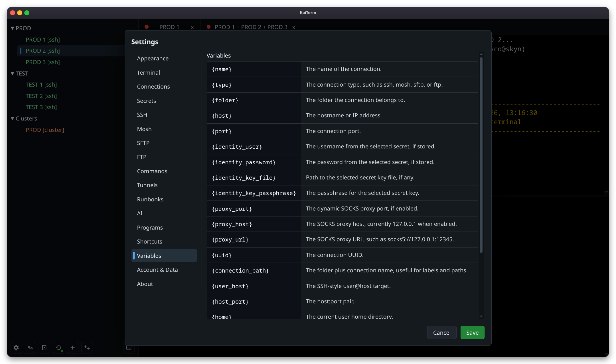Collapse the TEST folder in the sidebar
This screenshot has height=364, width=616.
[x=12, y=73]
